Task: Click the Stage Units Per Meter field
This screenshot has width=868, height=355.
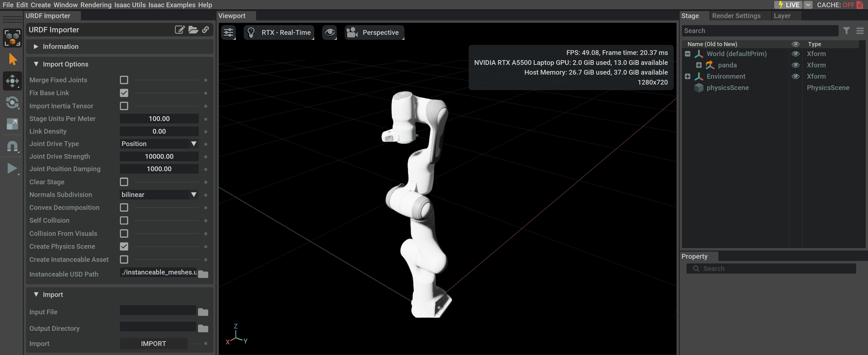Action: pos(159,119)
